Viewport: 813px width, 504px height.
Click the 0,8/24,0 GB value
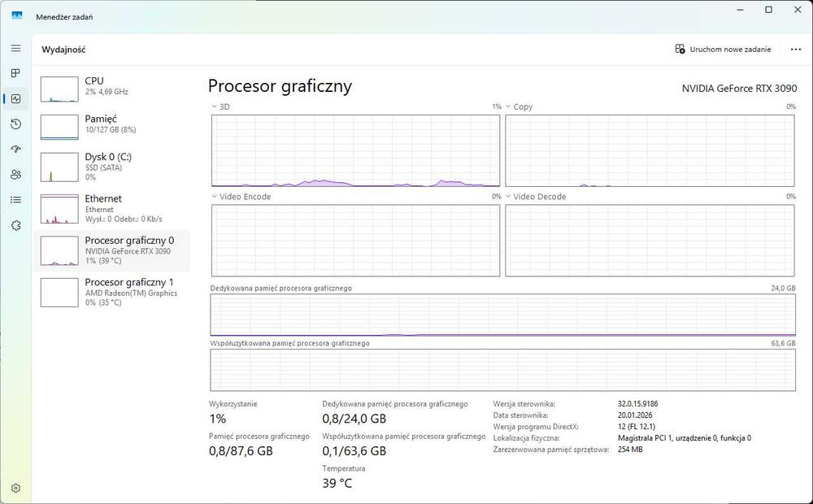pyautogui.click(x=354, y=419)
